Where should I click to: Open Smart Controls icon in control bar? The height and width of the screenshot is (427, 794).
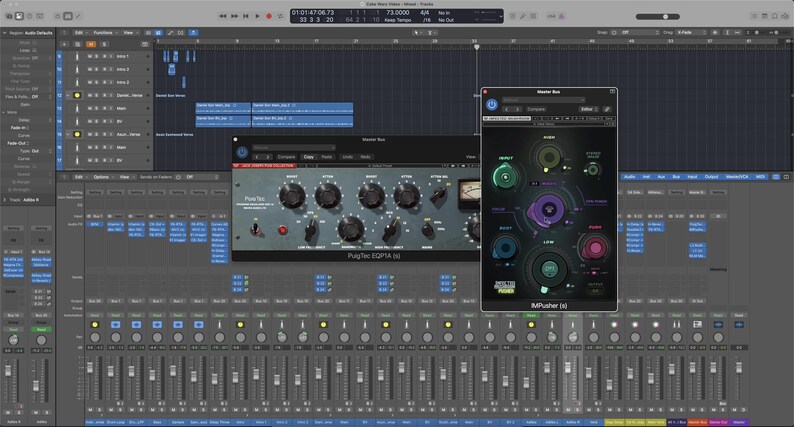tap(57, 16)
